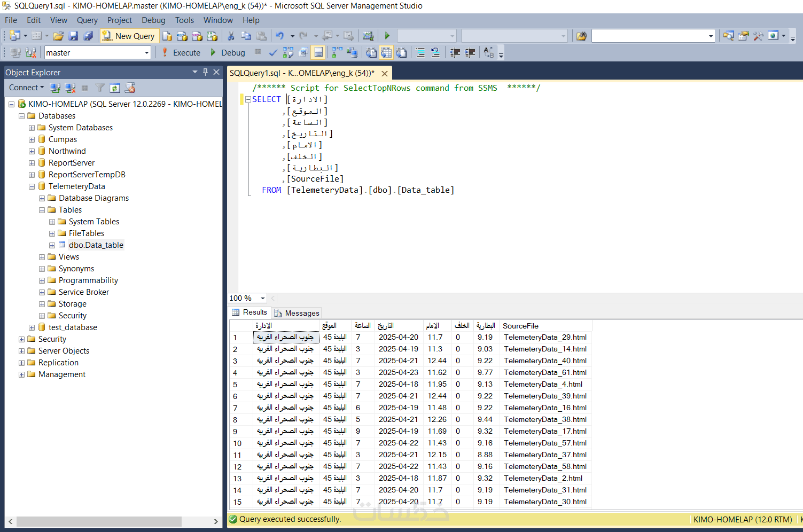Click the Disconnect icon in Object Explorer
Image resolution: width=803 pixels, height=532 pixels.
click(70, 88)
